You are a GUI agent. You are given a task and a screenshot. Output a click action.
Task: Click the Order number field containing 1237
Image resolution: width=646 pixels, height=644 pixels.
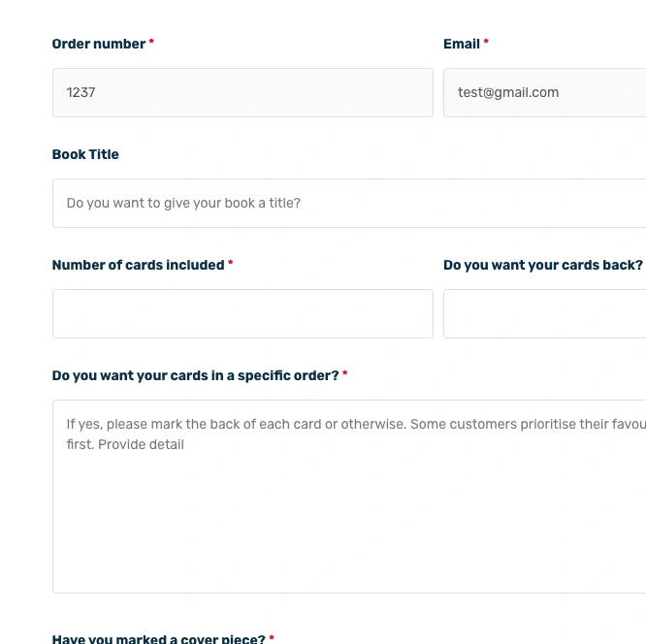tap(242, 93)
